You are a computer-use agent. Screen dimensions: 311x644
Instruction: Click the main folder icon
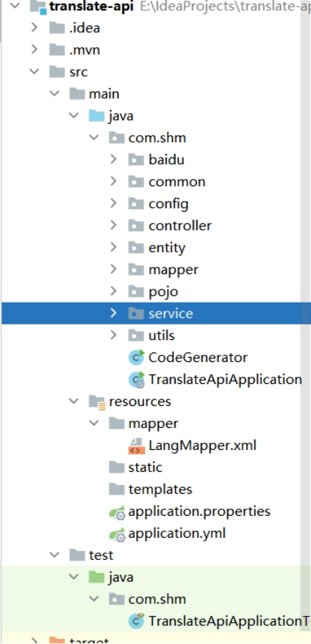coord(77,94)
